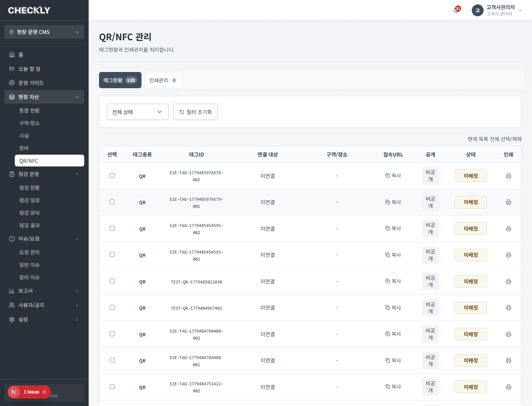Click the 필터 초기화 reset button
This screenshot has width=532, height=406.
point(195,112)
